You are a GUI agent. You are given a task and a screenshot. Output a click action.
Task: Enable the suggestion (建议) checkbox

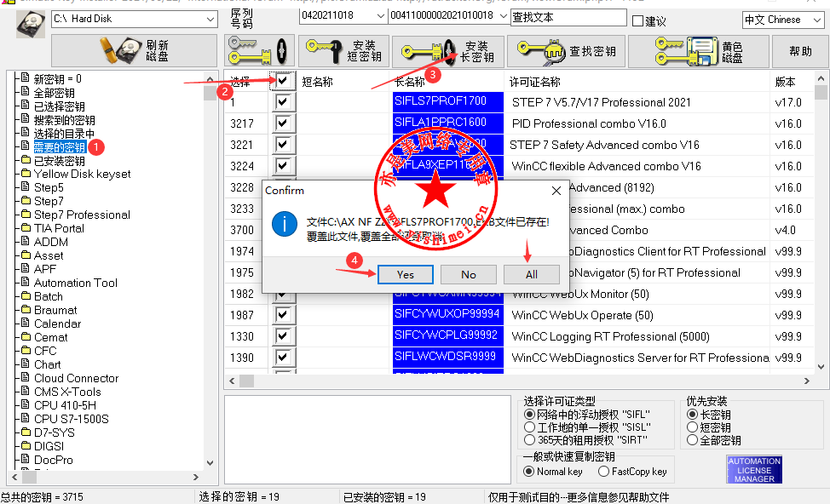point(638,21)
